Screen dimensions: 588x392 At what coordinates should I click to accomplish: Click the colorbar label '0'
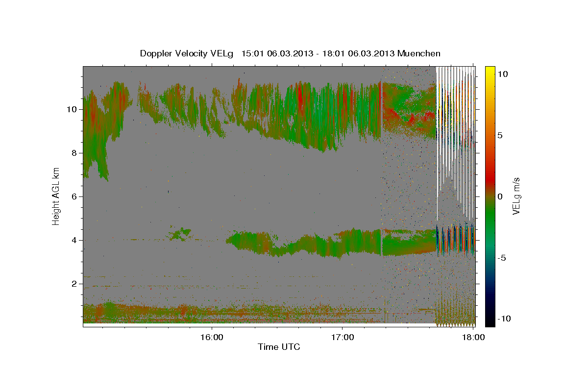(x=500, y=196)
